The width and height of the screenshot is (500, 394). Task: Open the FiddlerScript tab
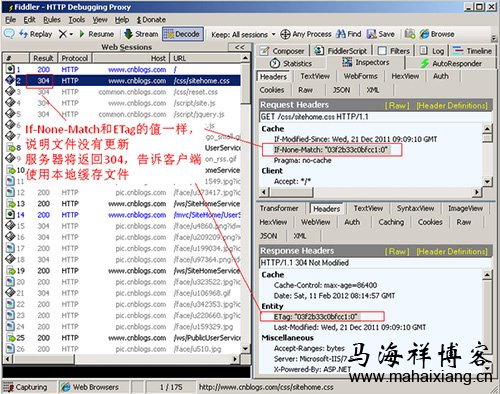click(x=341, y=51)
